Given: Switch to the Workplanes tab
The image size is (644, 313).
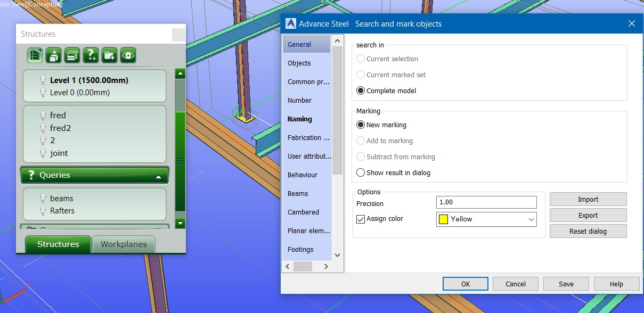Looking at the screenshot, I should 124,244.
